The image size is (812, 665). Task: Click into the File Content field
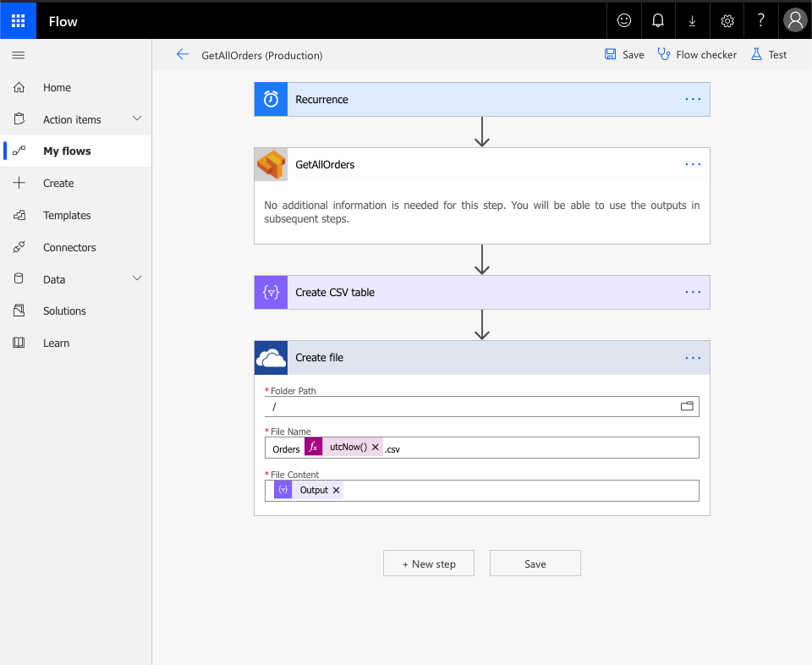pyautogui.click(x=516, y=491)
